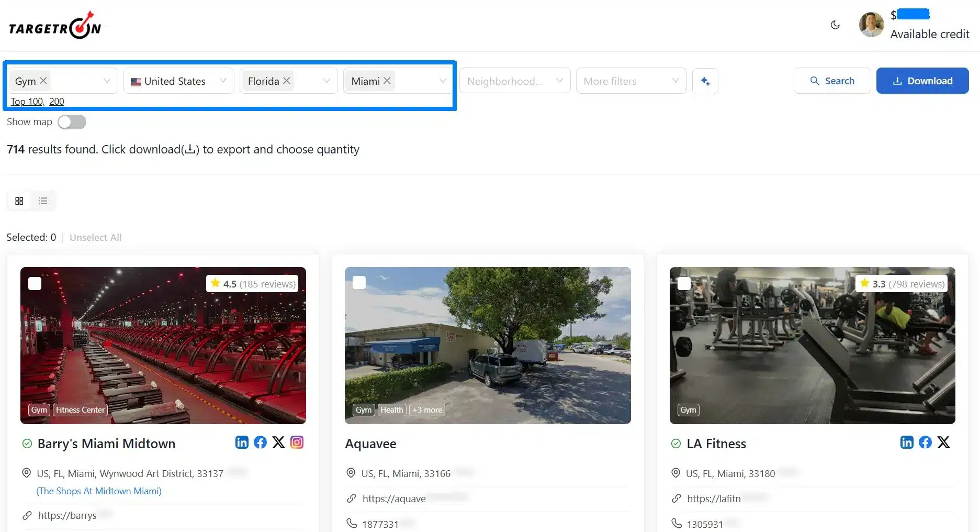The height and width of the screenshot is (532, 980).
Task: Switch to grid view layout
Action: click(x=19, y=201)
